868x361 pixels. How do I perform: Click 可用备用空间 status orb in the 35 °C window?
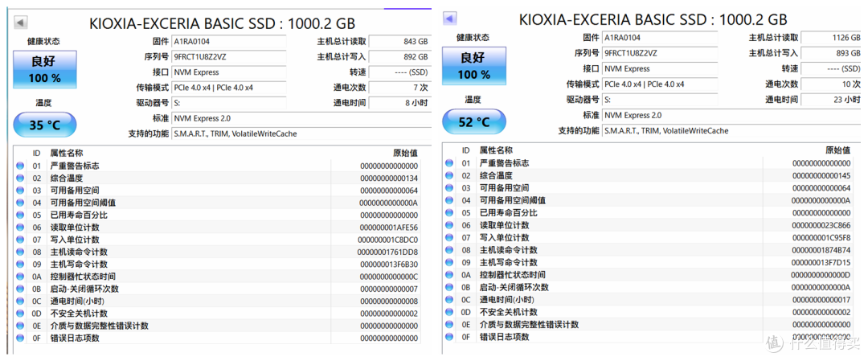(20, 191)
